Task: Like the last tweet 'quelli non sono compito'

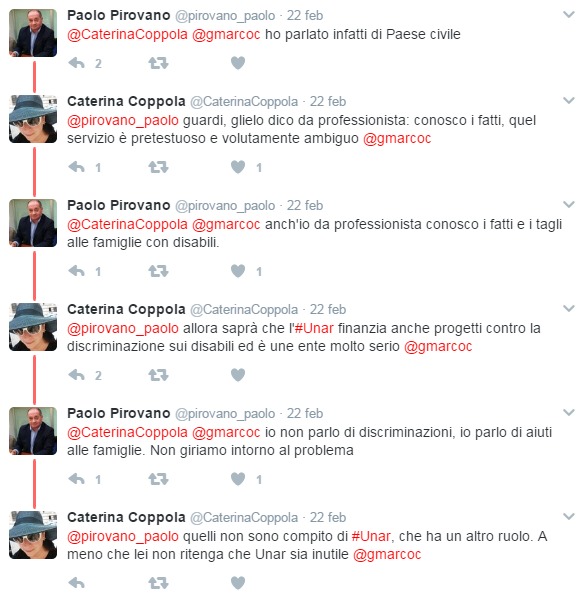Action: [x=238, y=583]
